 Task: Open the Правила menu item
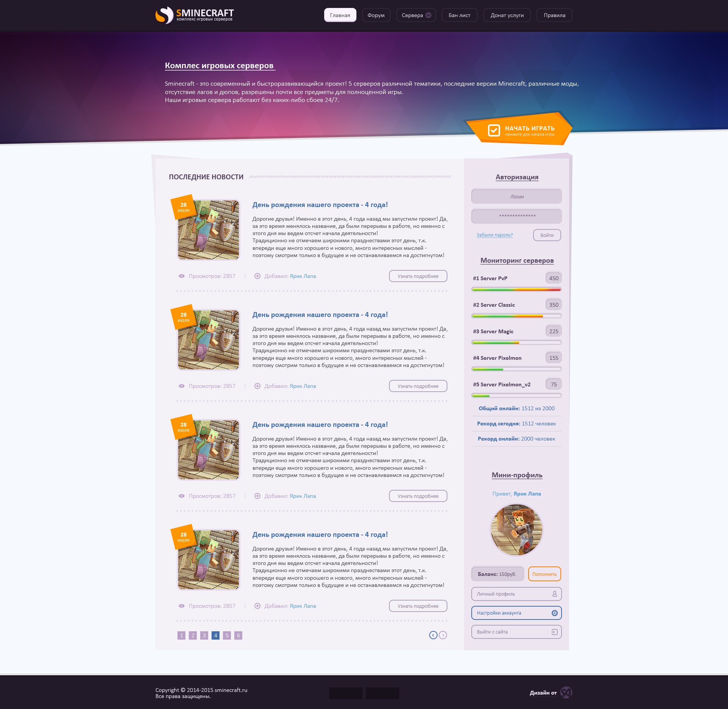(x=554, y=15)
